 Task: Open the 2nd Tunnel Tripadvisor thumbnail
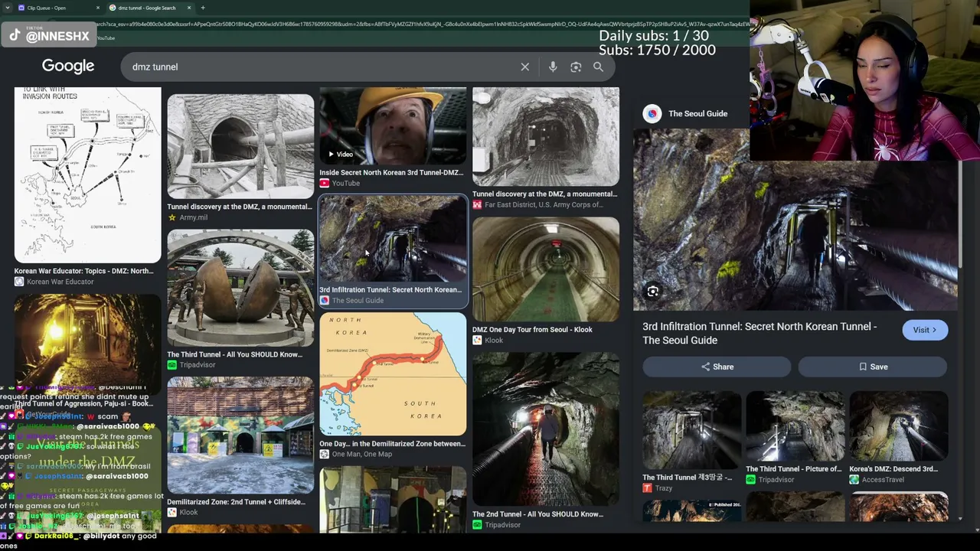(546, 429)
